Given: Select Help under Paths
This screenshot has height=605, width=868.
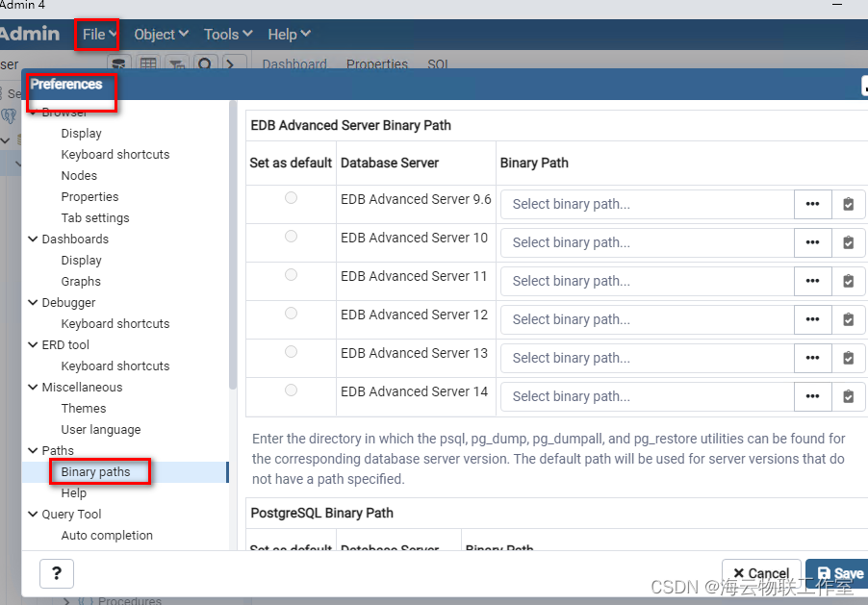Looking at the screenshot, I should [74, 492].
